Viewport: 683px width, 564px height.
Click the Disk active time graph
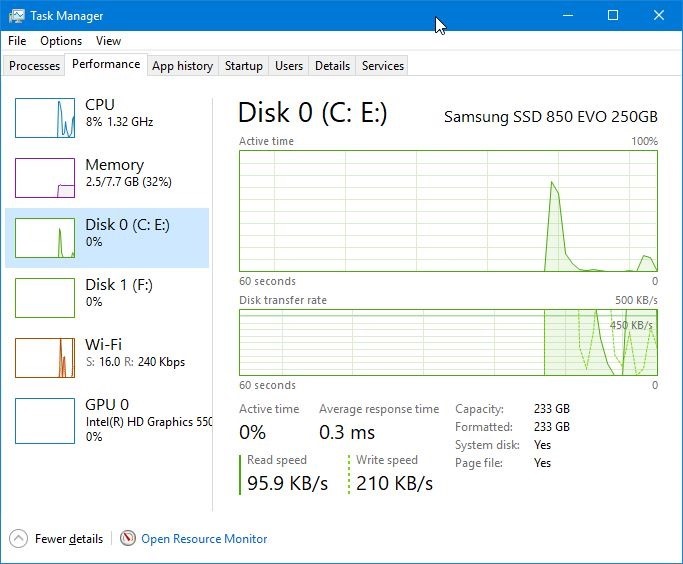[x=448, y=210]
